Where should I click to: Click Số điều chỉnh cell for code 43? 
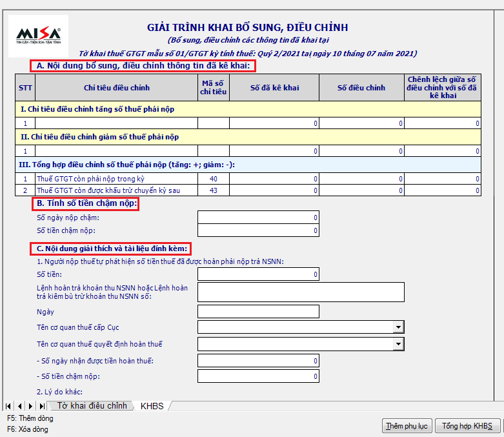[x=361, y=190]
